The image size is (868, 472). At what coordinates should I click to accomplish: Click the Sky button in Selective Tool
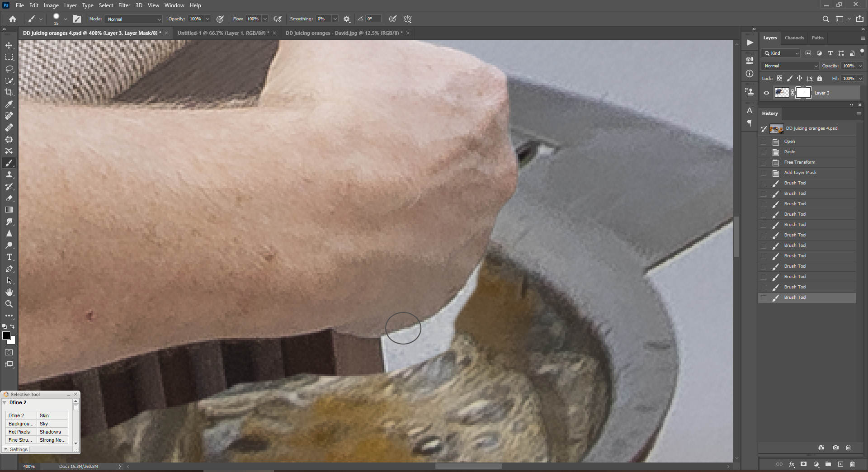52,424
